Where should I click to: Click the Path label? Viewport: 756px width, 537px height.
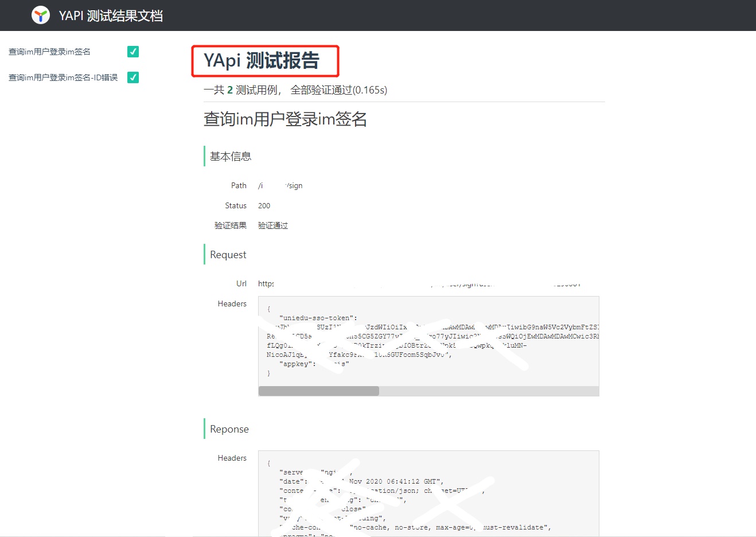tap(239, 185)
